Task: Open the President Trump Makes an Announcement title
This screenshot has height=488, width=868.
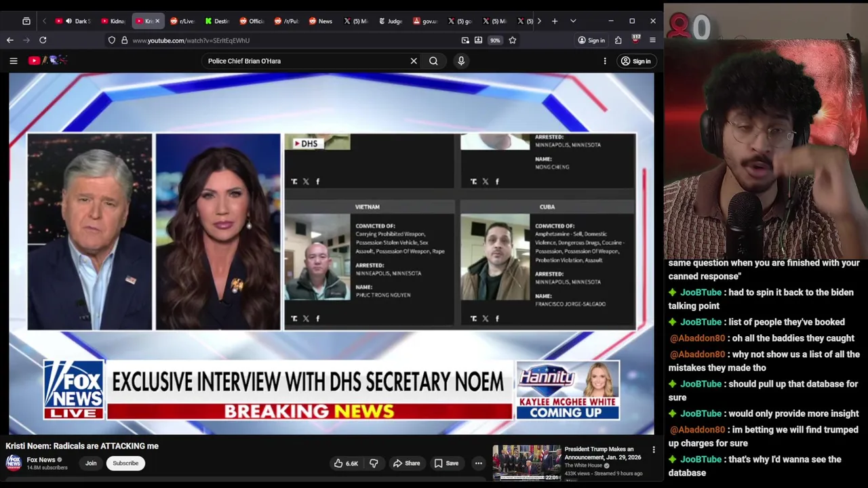Action: (x=603, y=453)
